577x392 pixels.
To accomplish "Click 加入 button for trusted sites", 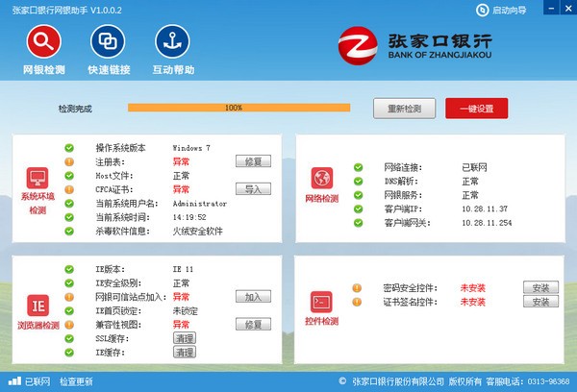I will pyautogui.click(x=253, y=296).
